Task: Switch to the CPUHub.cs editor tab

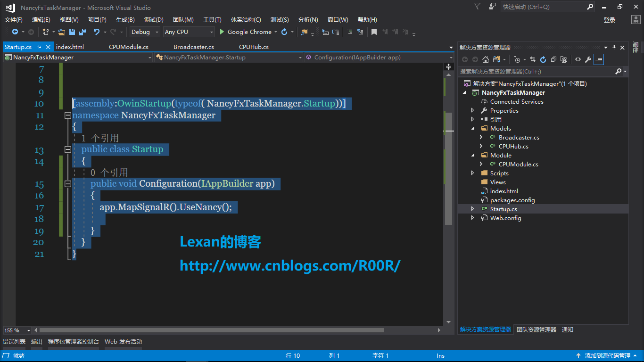Action: coord(254,47)
